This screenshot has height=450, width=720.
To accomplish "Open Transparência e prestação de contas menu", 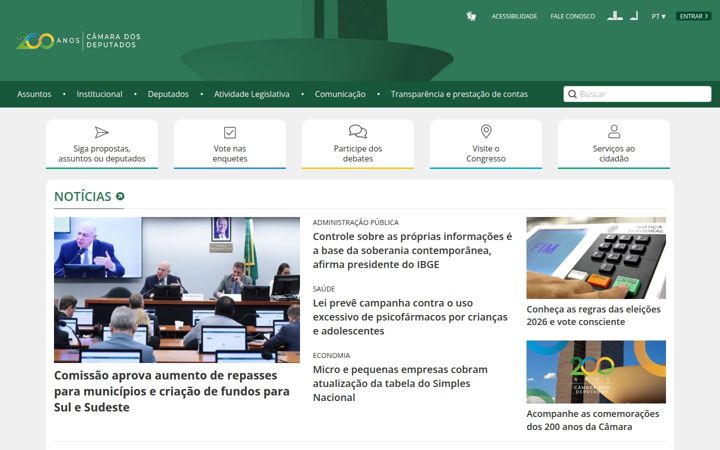I will (459, 94).
